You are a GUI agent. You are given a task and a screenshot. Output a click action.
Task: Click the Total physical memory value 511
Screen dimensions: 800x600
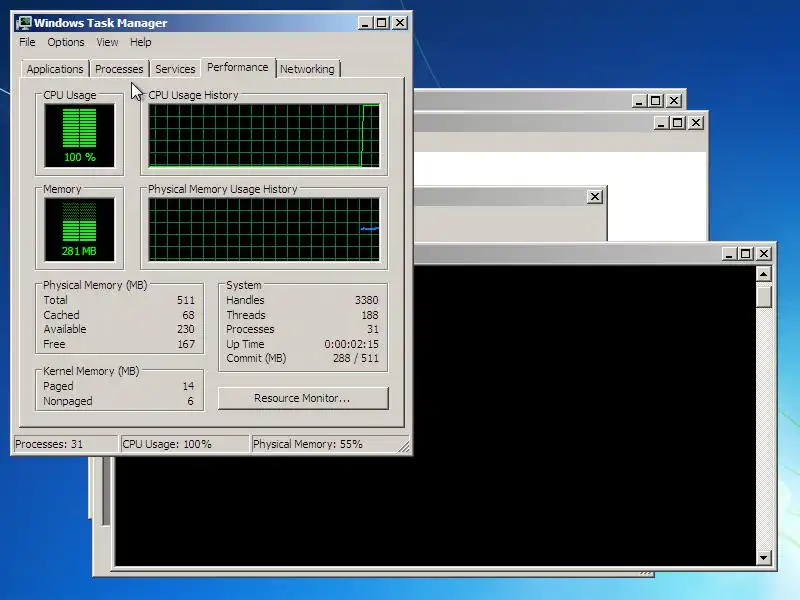186,300
